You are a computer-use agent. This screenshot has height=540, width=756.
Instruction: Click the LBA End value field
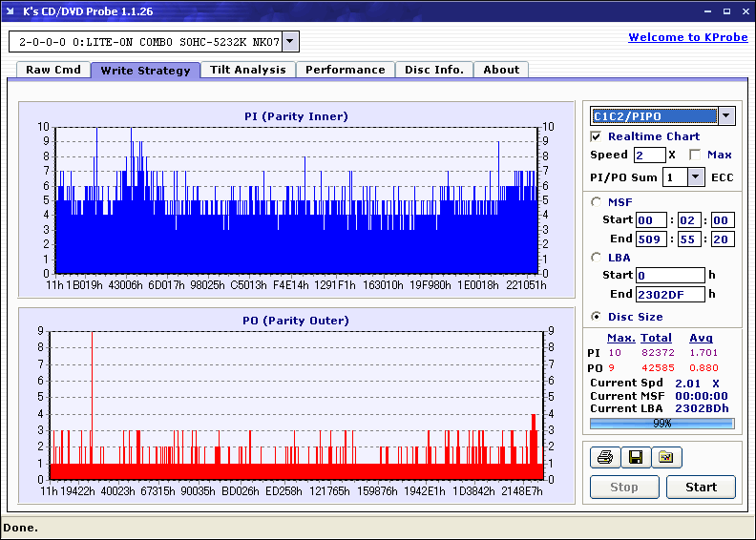pos(670,294)
